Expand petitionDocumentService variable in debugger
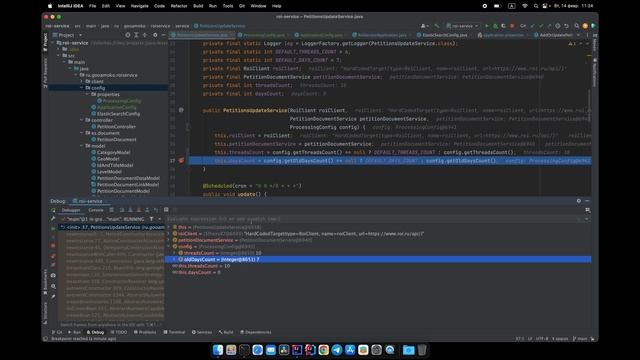 tap(169, 240)
